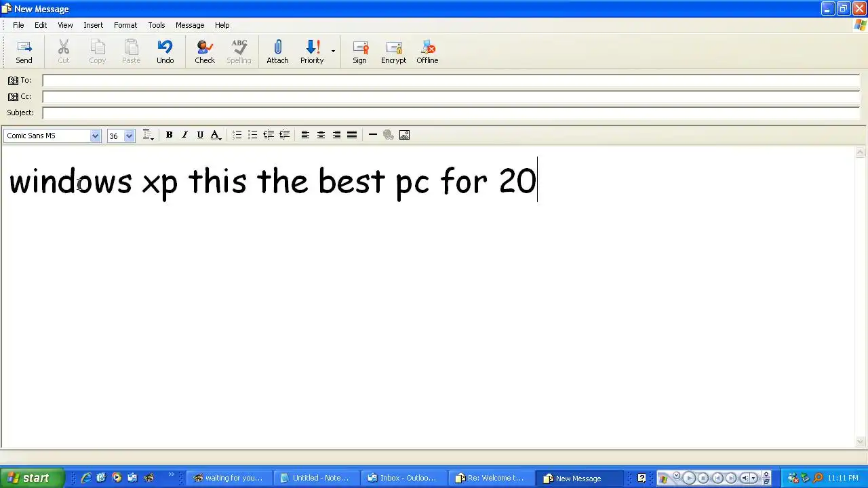Screen dimensions: 868x488
Task: Open the View menu
Action: click(65, 25)
